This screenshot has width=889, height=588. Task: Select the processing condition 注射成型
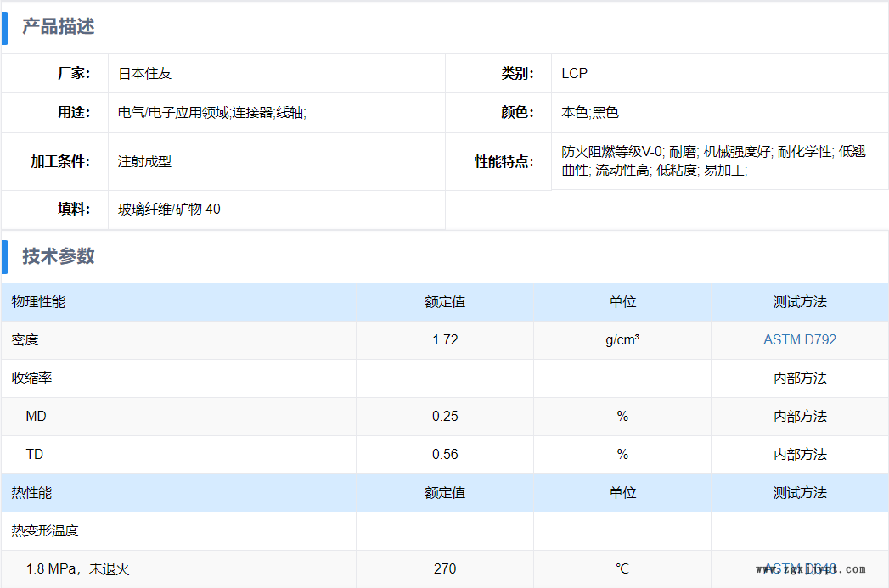tap(144, 161)
